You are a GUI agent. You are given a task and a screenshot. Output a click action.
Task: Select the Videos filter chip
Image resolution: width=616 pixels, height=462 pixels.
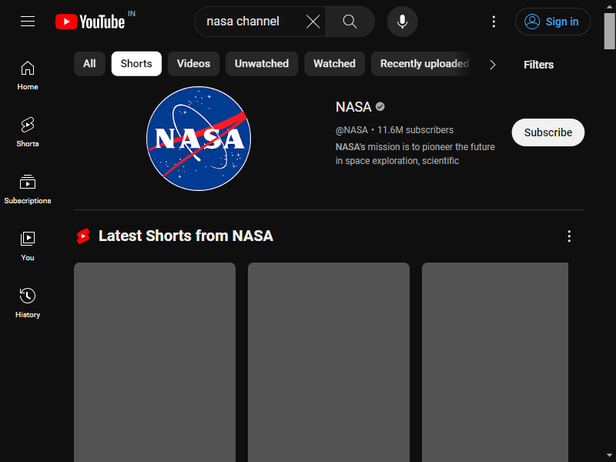(193, 64)
